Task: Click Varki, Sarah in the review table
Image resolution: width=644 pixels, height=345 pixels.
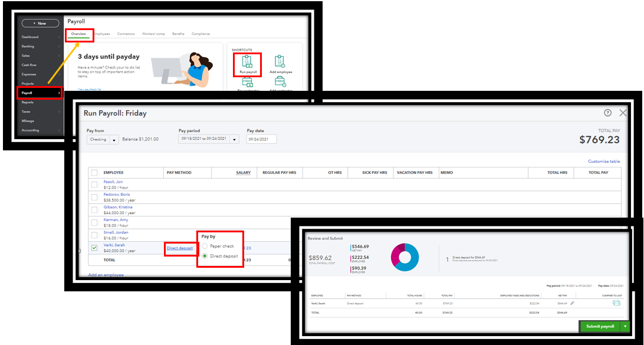Action: coord(318,304)
